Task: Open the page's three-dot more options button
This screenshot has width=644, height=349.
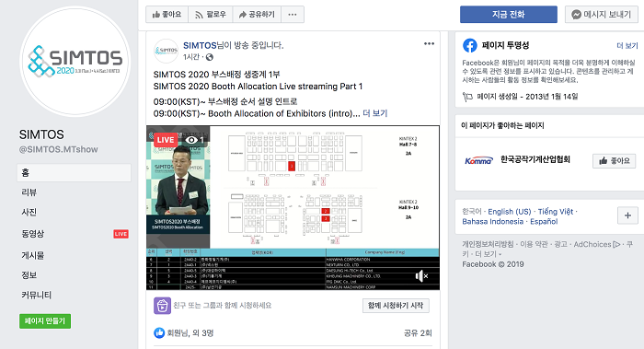Action: 293,15
